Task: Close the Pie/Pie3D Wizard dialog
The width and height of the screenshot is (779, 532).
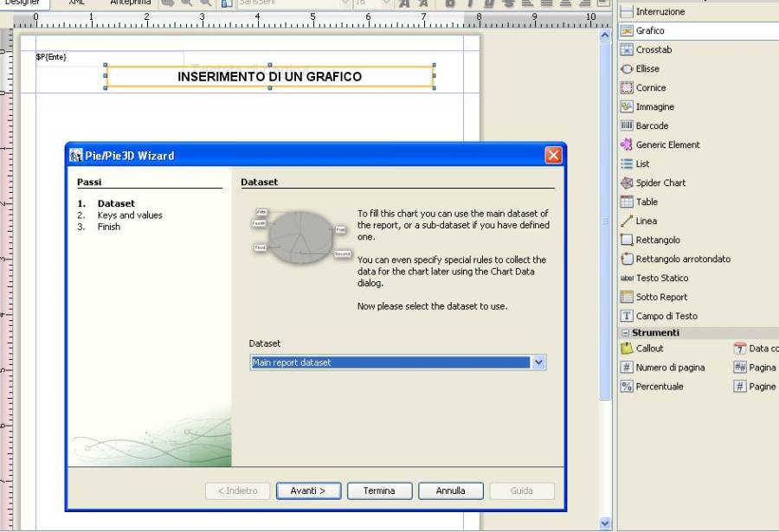Action: (x=553, y=156)
